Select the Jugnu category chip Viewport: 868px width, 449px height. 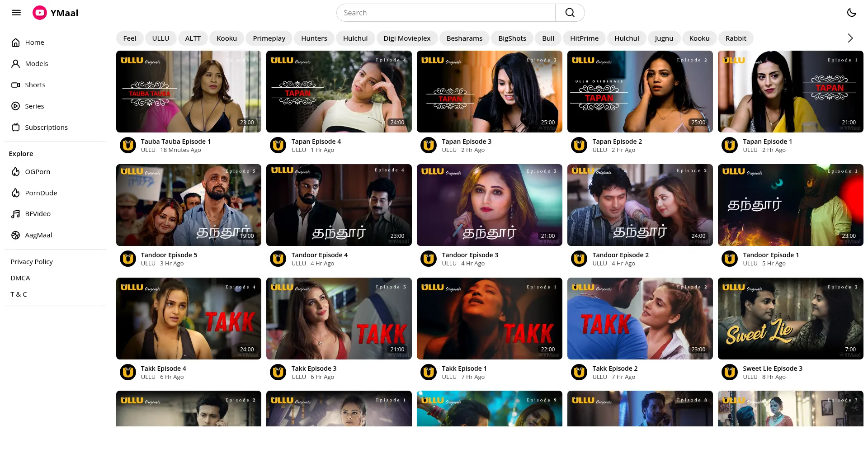[664, 38]
